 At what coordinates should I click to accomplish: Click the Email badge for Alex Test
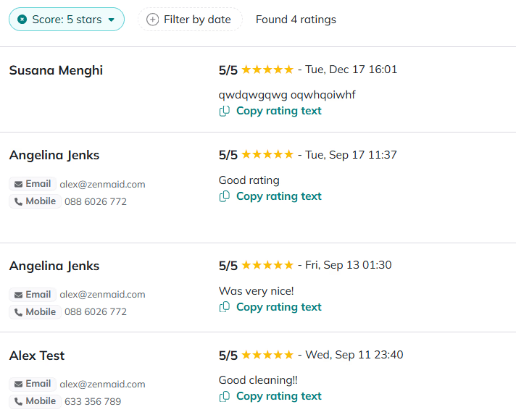point(33,384)
